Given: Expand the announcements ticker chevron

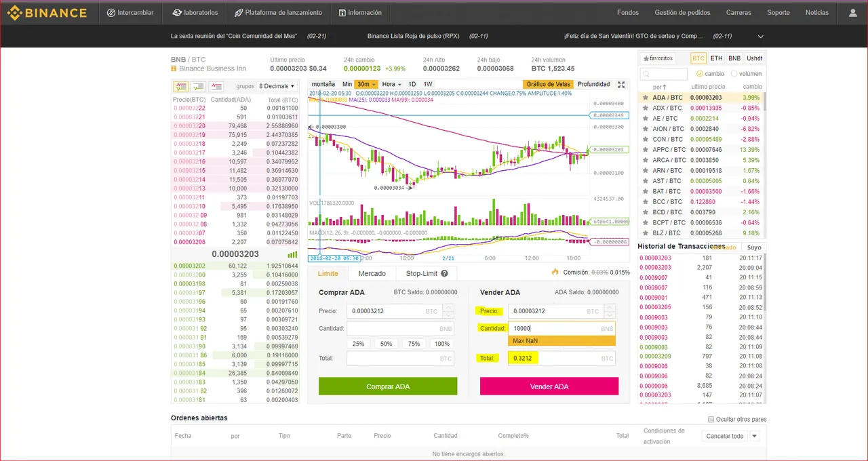Looking at the screenshot, I should click(x=761, y=36).
